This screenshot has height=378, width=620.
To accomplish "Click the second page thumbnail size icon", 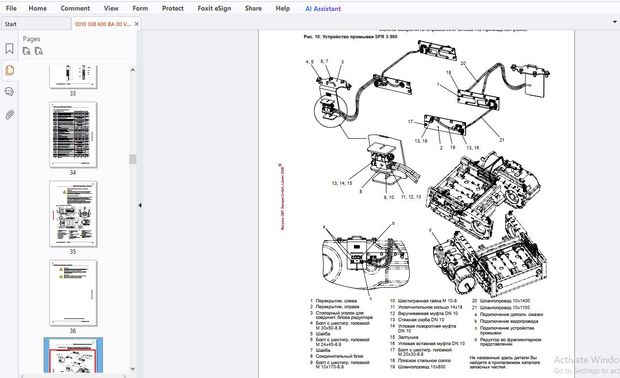I will [39, 51].
